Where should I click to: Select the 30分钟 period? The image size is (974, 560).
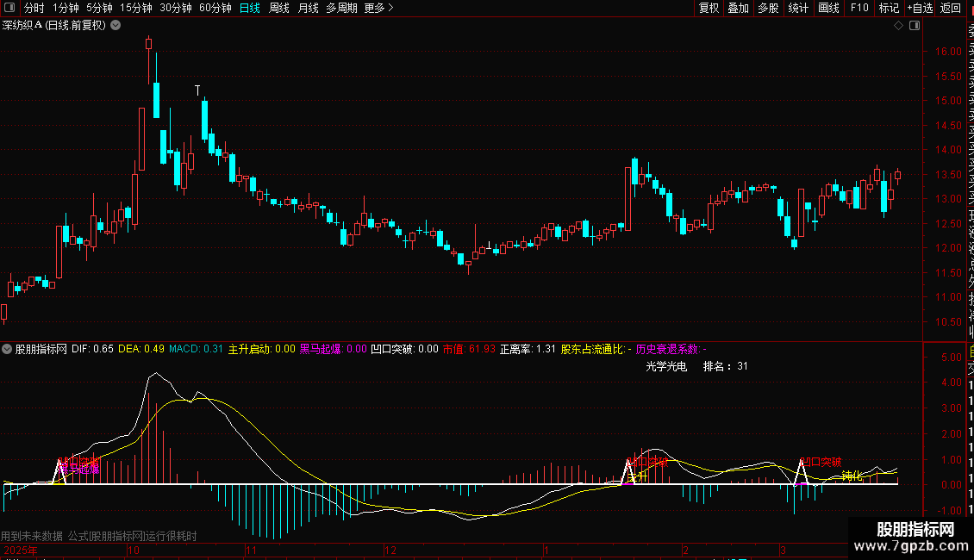coord(176,8)
